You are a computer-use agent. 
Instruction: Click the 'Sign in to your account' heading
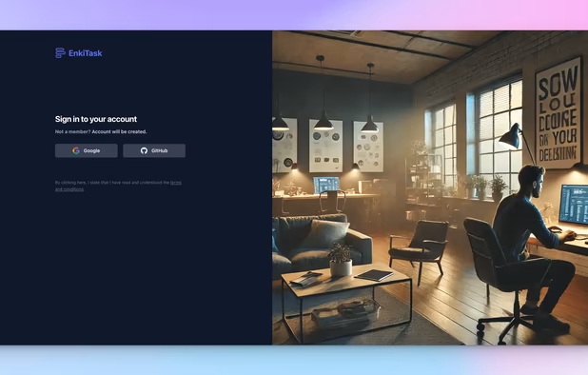point(96,119)
